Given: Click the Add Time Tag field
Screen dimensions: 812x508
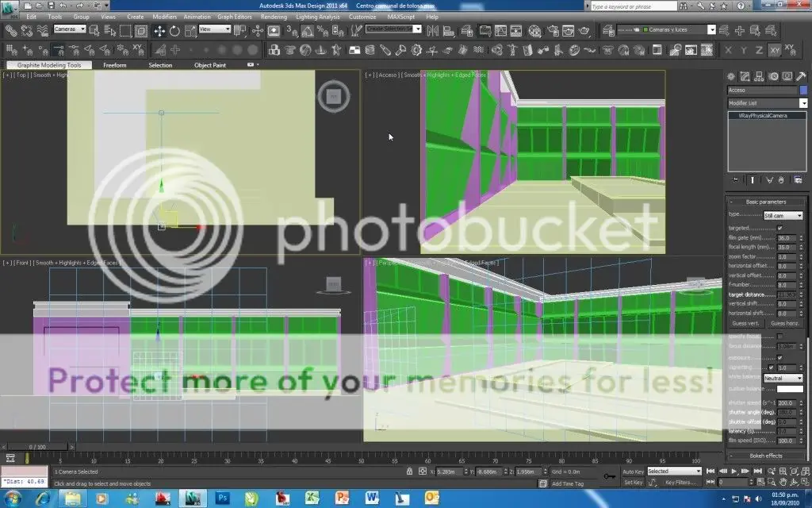Looking at the screenshot, I should click(x=568, y=483).
